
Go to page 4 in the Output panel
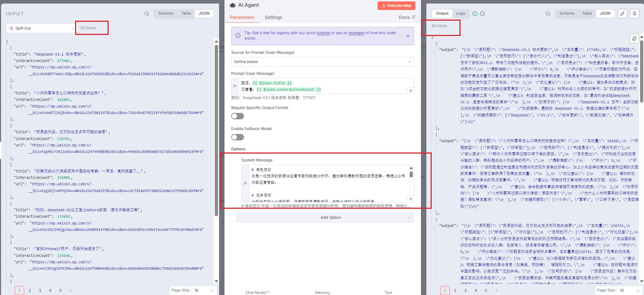[x=476, y=290]
